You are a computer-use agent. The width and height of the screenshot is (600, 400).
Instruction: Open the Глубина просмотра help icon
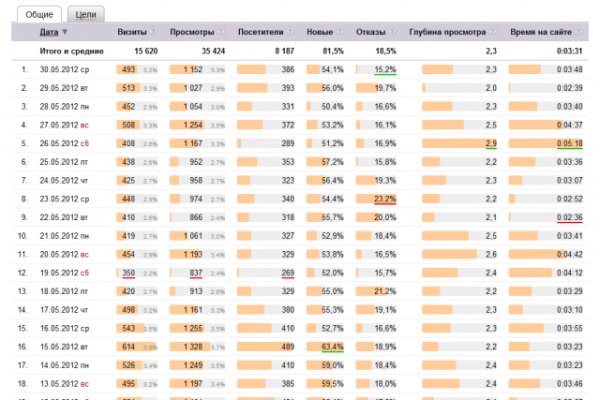click(493, 33)
